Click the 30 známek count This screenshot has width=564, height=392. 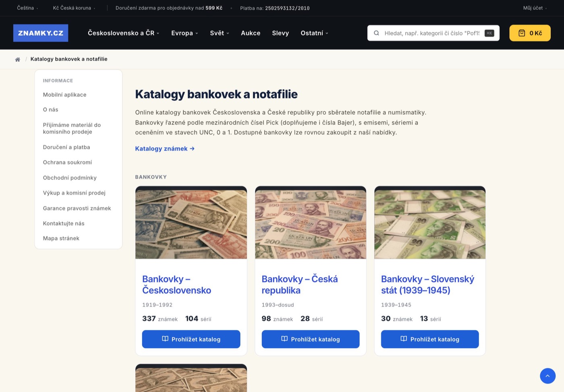(397, 319)
